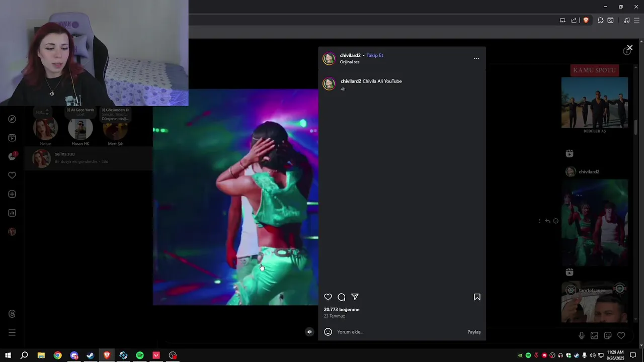Viewport: 644px width, 362px height.
Task: Open the tab search toolbar icon
Action: 610,20
